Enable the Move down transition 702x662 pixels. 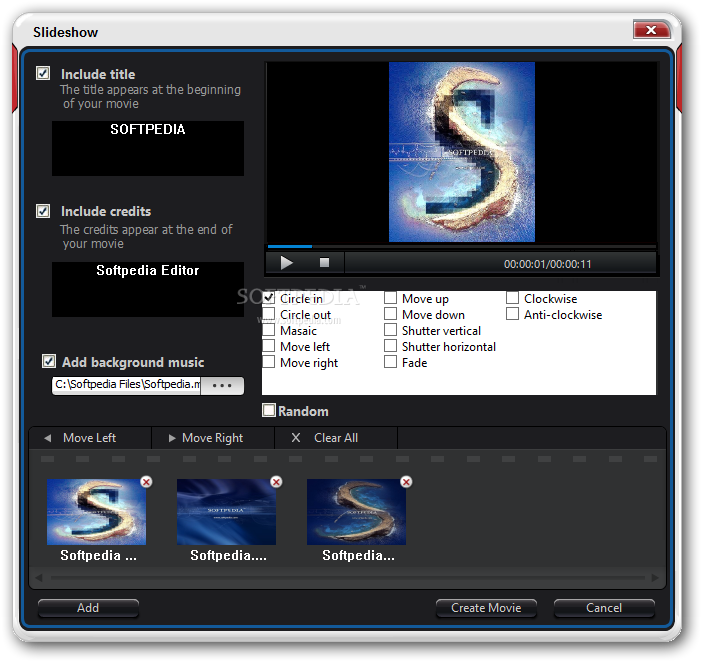coord(390,314)
